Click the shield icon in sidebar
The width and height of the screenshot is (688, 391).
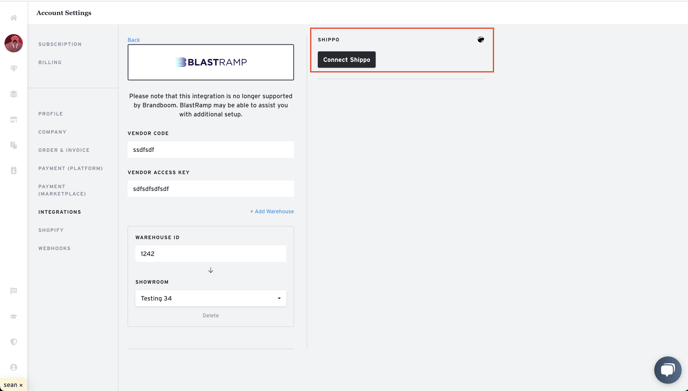(14, 342)
